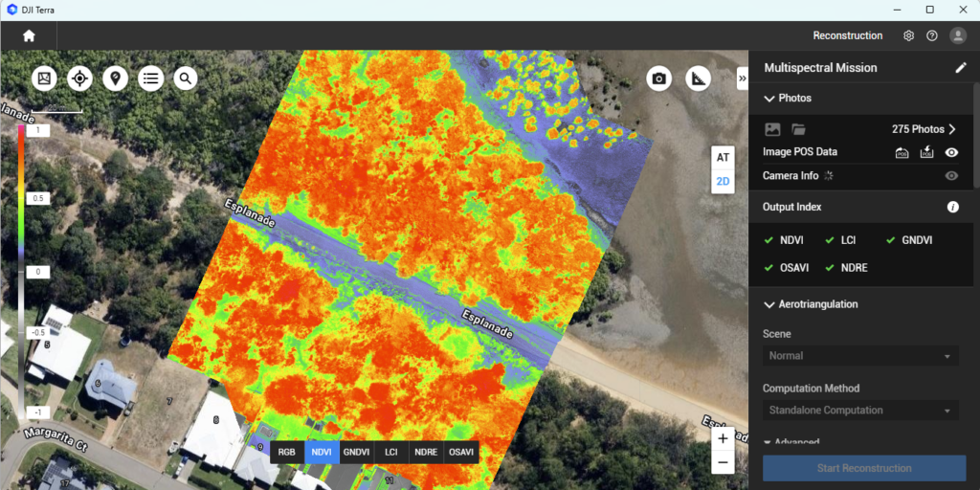Click the Start Reconstruction button
This screenshot has height=490, width=980.
pos(863,468)
